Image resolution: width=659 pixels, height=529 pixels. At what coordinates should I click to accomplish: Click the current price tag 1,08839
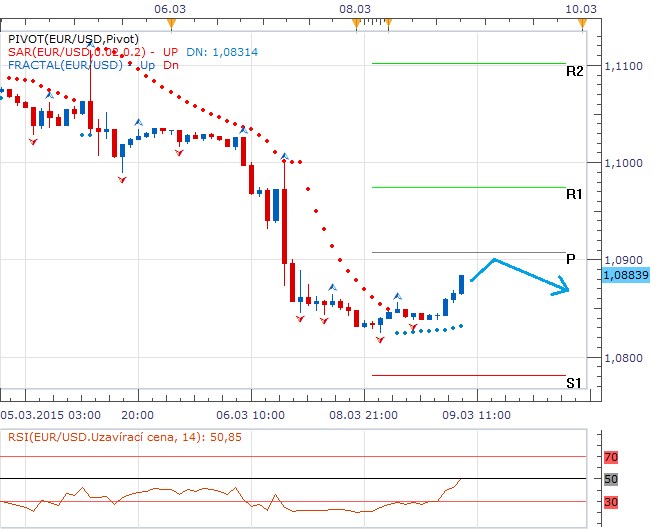(628, 274)
